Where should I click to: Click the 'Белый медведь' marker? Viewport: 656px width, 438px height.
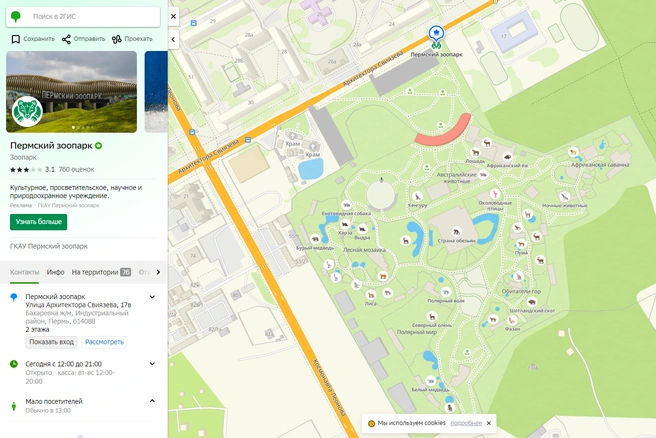coord(430,381)
